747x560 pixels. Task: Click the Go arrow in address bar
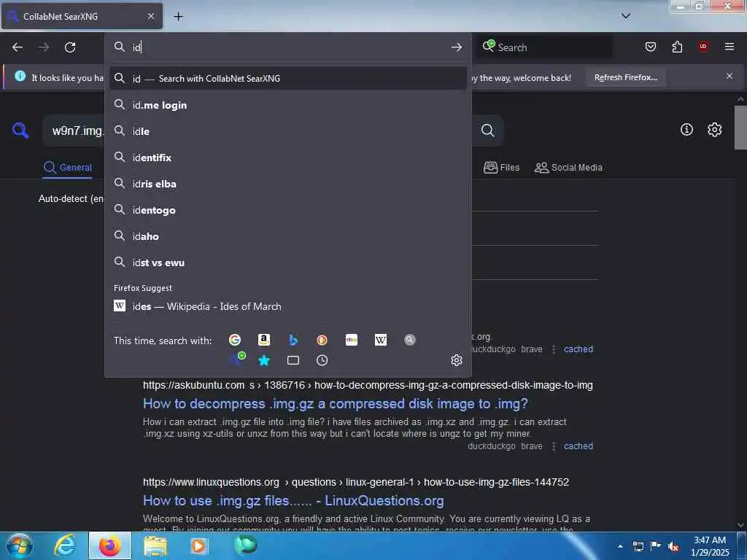(457, 47)
